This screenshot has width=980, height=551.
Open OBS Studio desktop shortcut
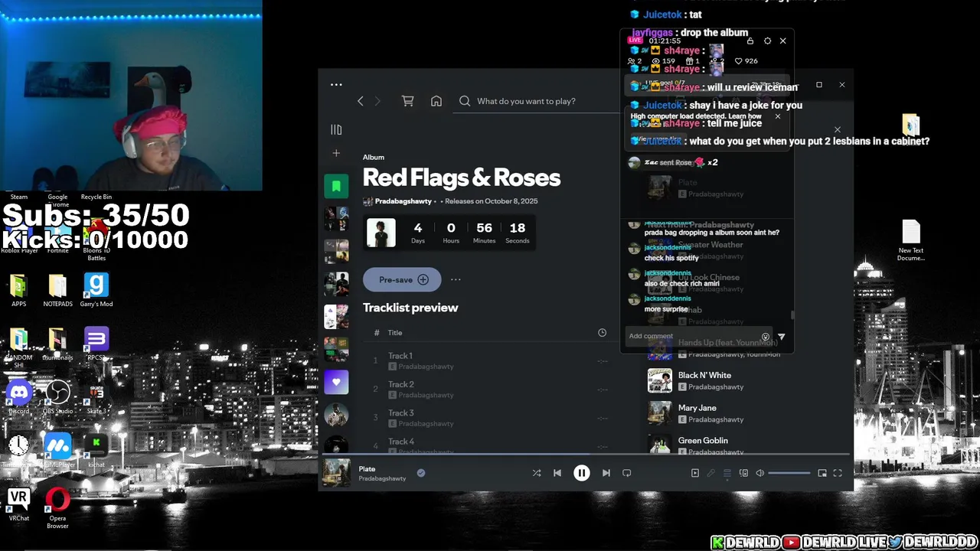(57, 396)
